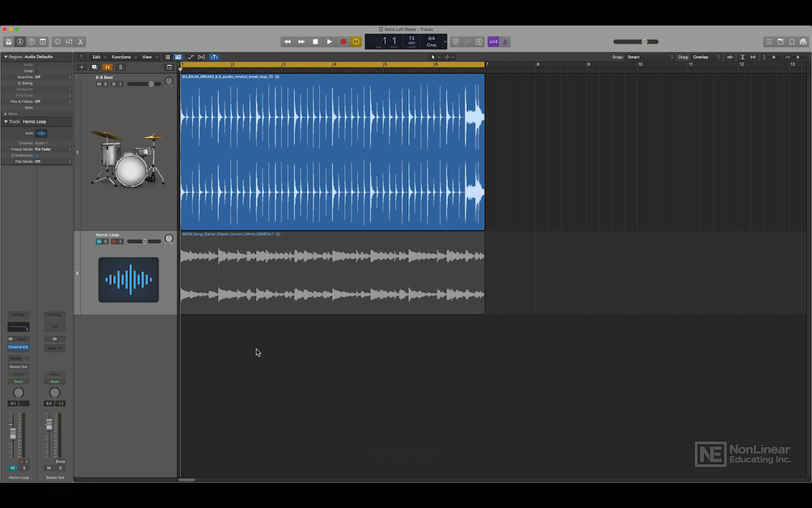Expand the More disclosure triangle
The width and height of the screenshot is (812, 508).
pyautogui.click(x=6, y=114)
